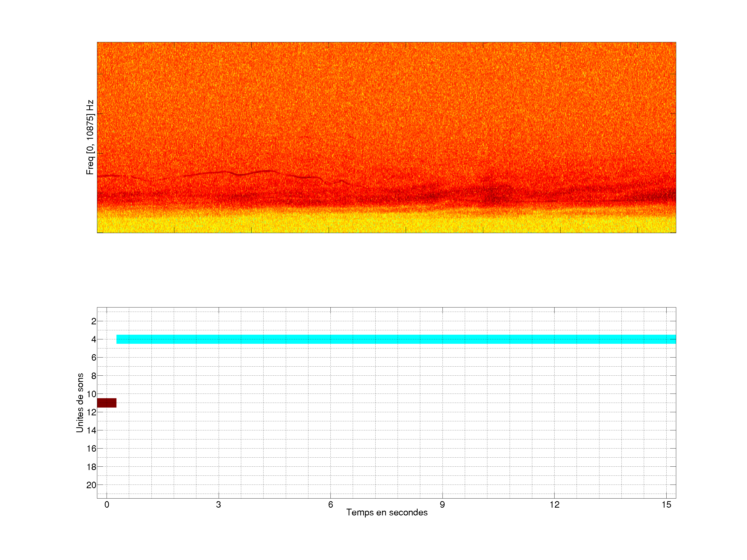The height and width of the screenshot is (560, 747).
Task: Click the y-axis tick label 2
Action: tap(94, 321)
